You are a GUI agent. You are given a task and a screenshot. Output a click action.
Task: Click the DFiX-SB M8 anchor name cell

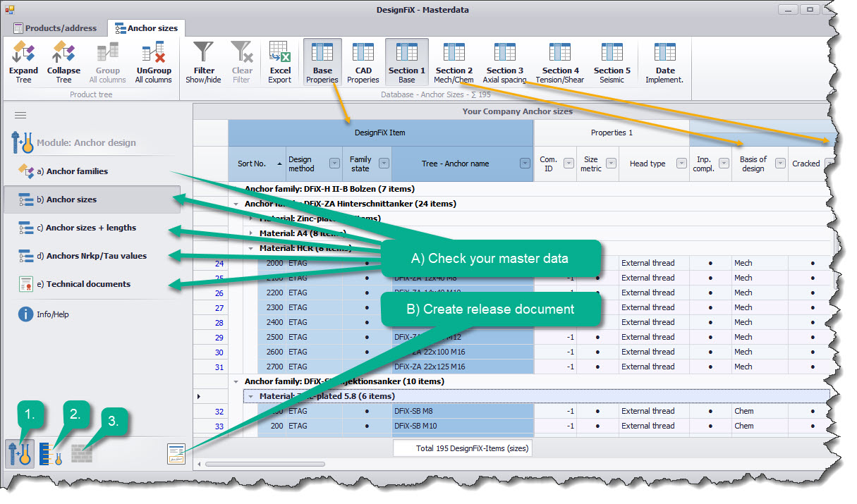point(462,411)
